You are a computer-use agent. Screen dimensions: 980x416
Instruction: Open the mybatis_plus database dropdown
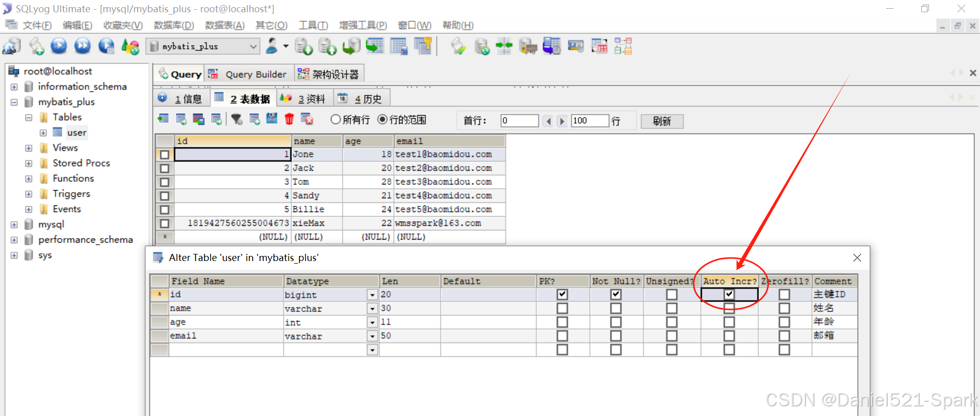pyautogui.click(x=253, y=46)
